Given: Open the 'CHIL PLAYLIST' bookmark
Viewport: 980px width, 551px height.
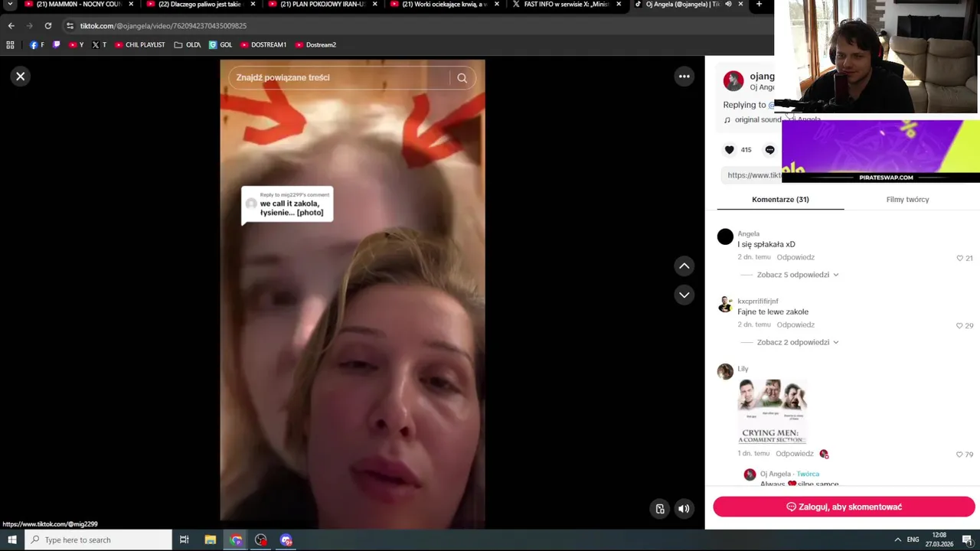Looking at the screenshot, I should 140,45.
